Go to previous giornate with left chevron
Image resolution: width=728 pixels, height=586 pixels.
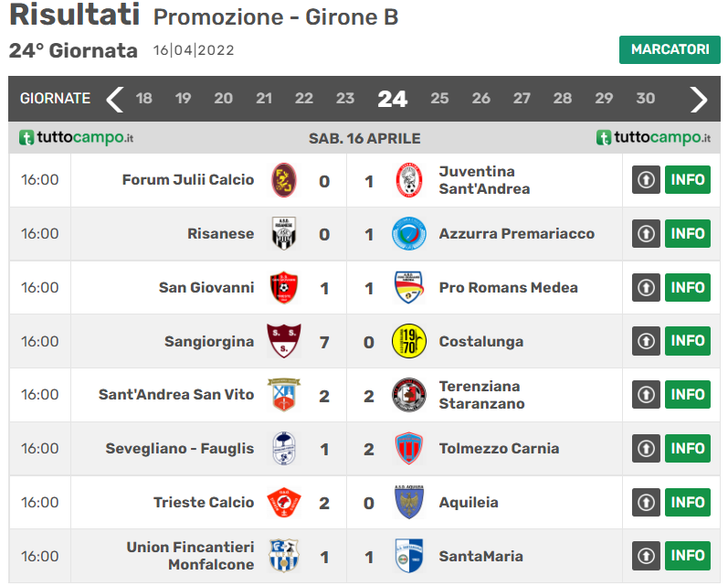tap(115, 99)
